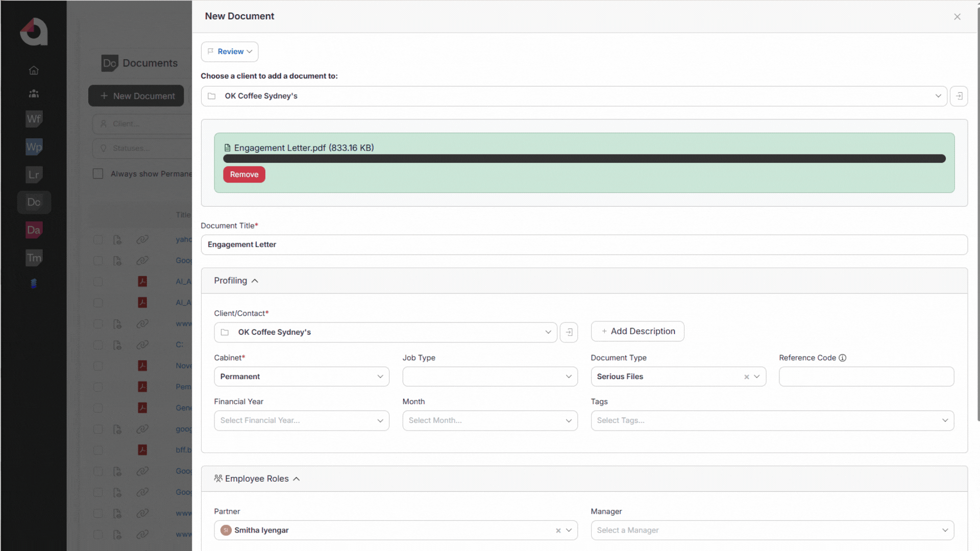
Task: Click the app logo at sidebar top
Action: pyautogui.click(x=34, y=32)
